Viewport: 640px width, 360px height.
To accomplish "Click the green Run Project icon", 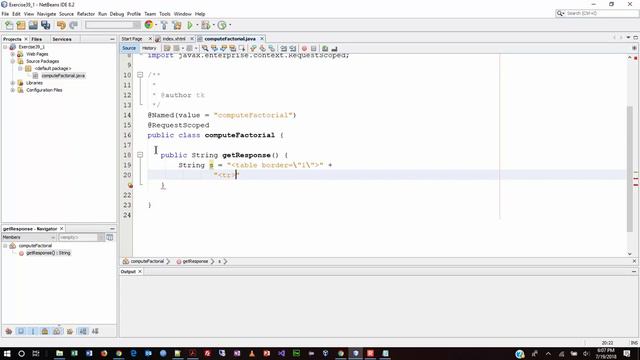I will (190, 25).
